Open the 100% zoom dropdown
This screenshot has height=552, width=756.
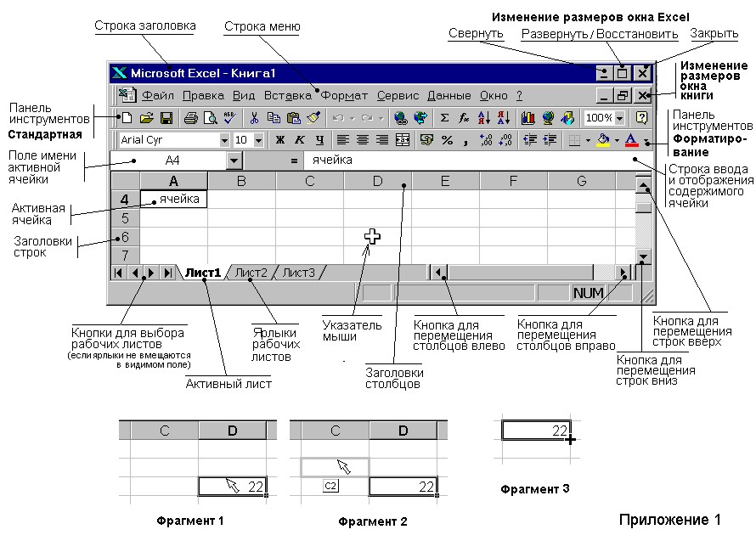pos(620,118)
